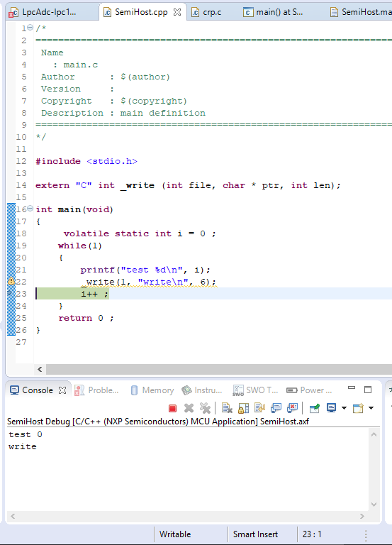
Task: Open the Memory tab
Action: (x=152, y=390)
